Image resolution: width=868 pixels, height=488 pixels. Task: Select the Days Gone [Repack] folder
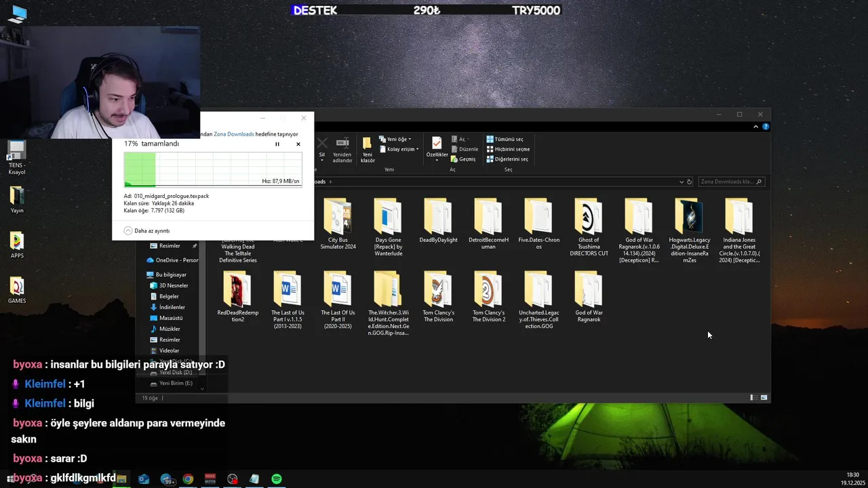[x=388, y=227]
